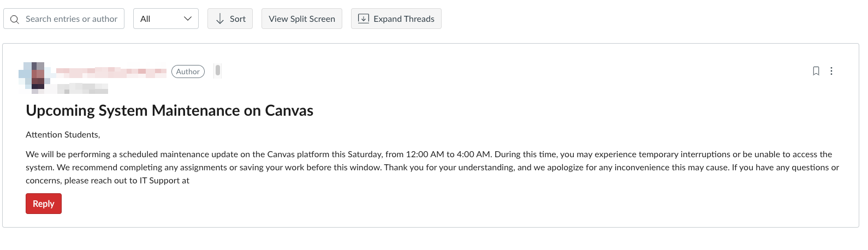
Task: Click the down-arrow icon on Sort
Action: [220, 19]
